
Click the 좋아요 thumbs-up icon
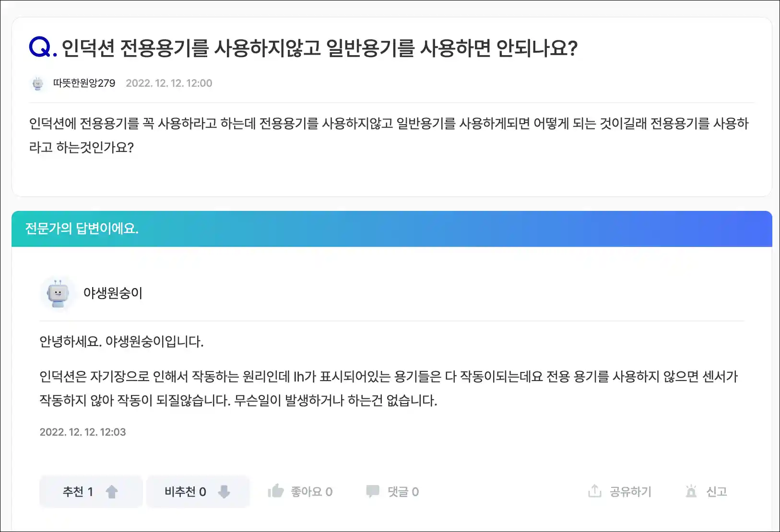pos(276,491)
